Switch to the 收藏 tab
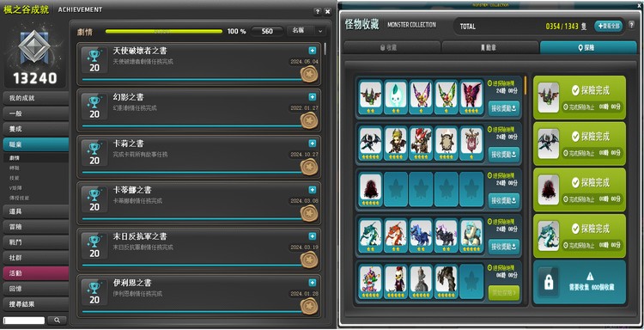The width and height of the screenshot is (644, 330). point(392,47)
